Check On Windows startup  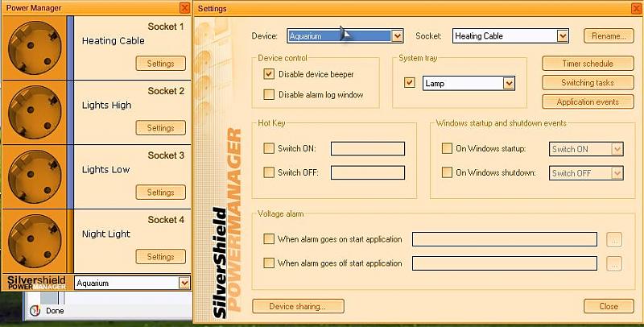coord(447,148)
